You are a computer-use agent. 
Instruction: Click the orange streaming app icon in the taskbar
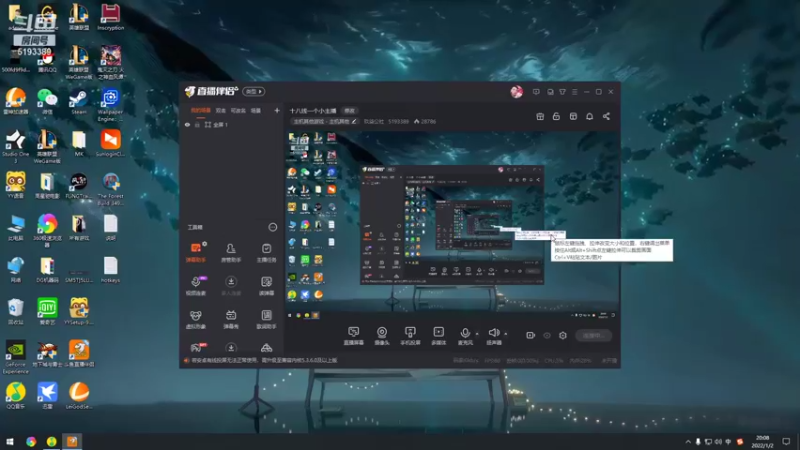(72, 441)
